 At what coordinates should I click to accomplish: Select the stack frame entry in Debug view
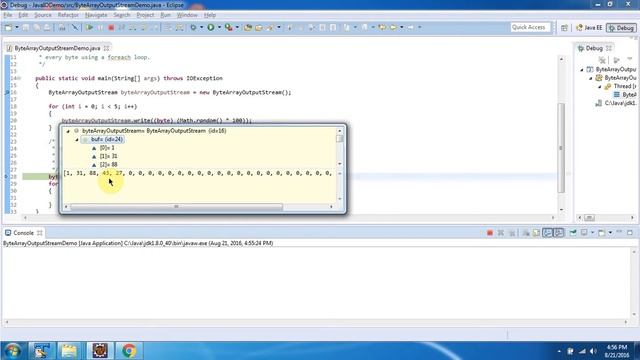coord(625,95)
